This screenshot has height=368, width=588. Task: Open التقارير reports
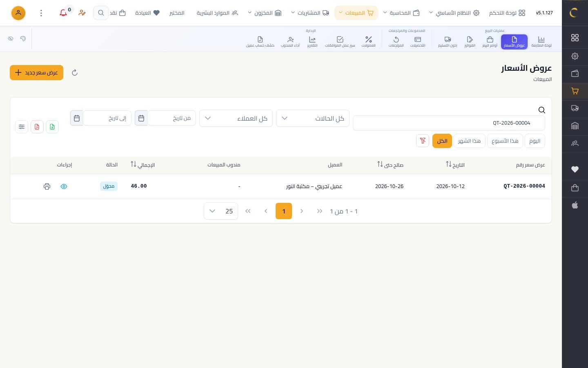tap(312, 42)
